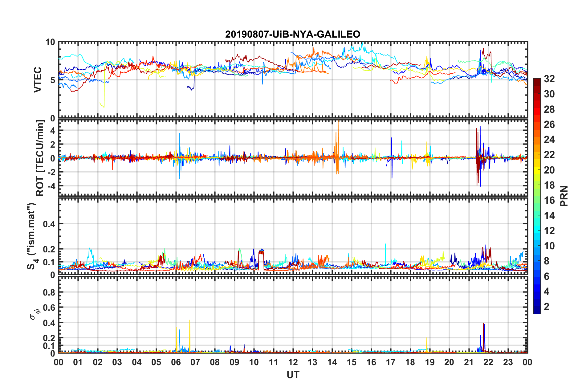Click sigma-phi axis tick label "0.8"
This screenshot has height=392, width=586.
click(49, 292)
